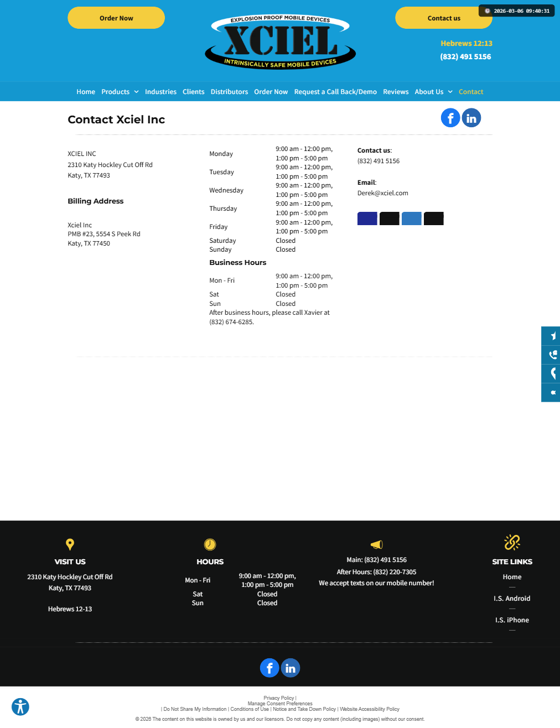Viewport: 560px width, 728px height.
Task: Open the Reviews menu item
Action: point(396,92)
